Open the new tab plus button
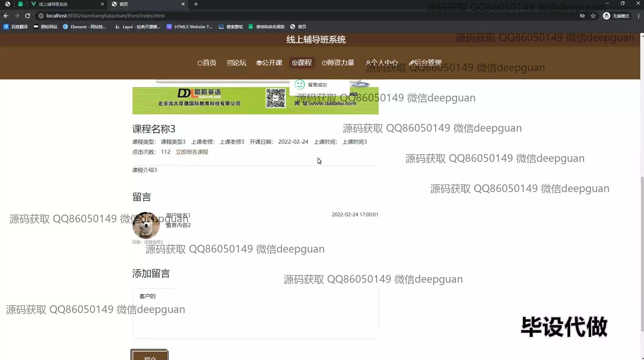This screenshot has width=644, height=360. click(196, 4)
